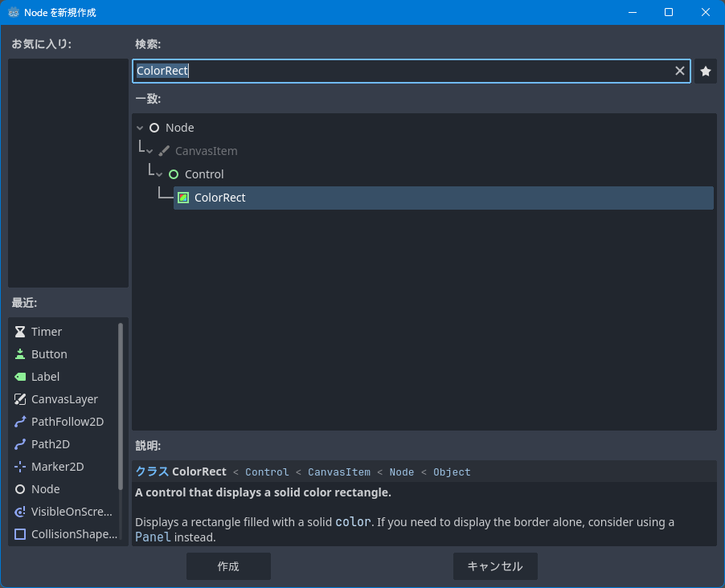Select the Node text at the tree root
This screenshot has height=588, width=725.
(180, 128)
